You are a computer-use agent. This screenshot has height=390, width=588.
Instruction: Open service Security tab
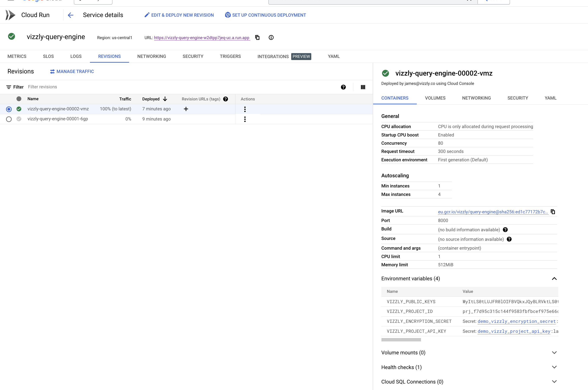[x=193, y=56]
